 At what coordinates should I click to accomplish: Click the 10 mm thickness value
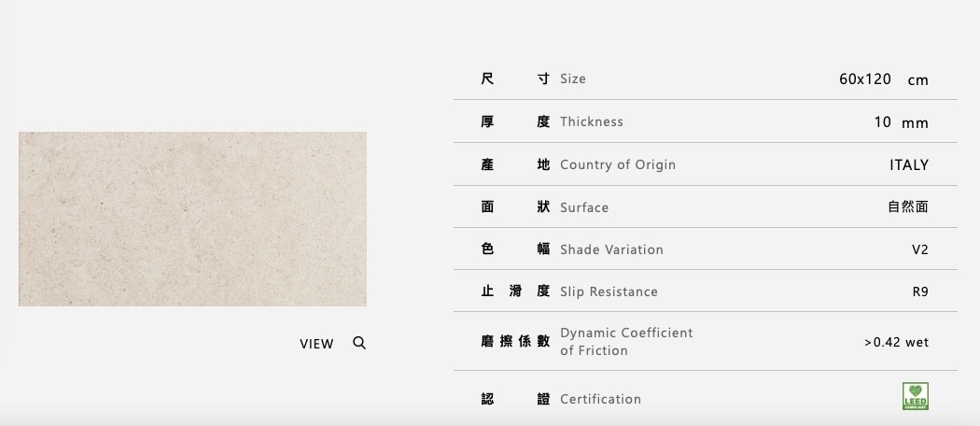tap(901, 122)
